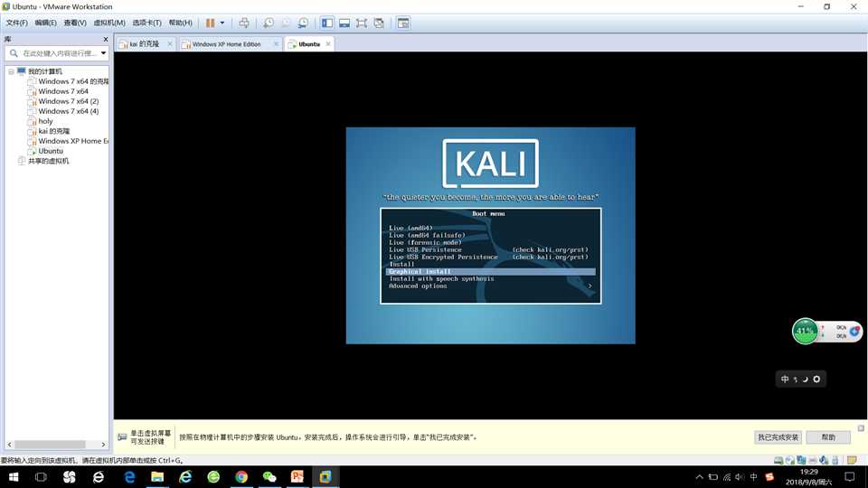Select kai 的克隆 in the library tree
868x488 pixels.
(53, 131)
